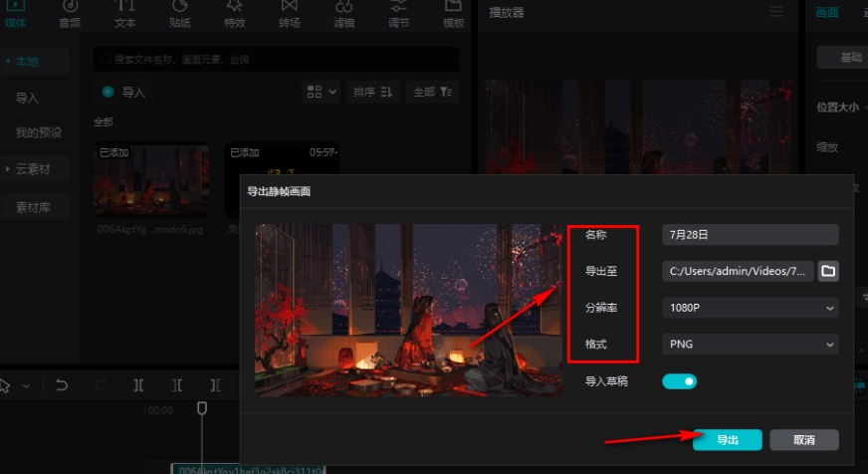Open the 素材库 material library
This screenshot has width=868, height=474.
pyautogui.click(x=35, y=207)
